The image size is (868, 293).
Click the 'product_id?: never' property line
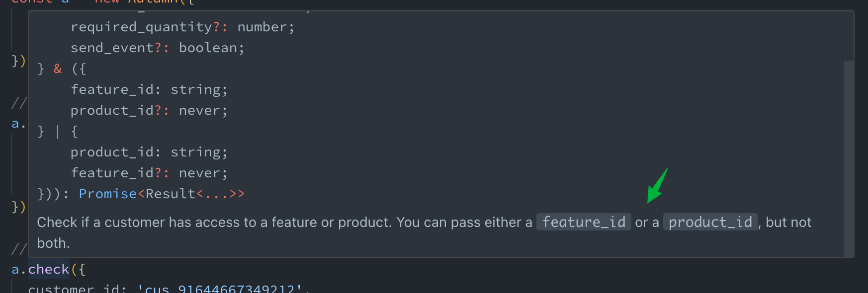(149, 110)
